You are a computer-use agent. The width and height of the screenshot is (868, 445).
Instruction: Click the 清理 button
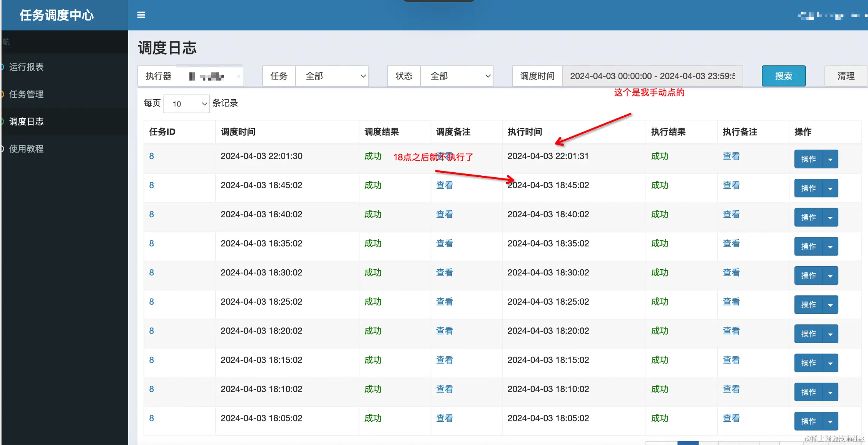[x=846, y=76]
